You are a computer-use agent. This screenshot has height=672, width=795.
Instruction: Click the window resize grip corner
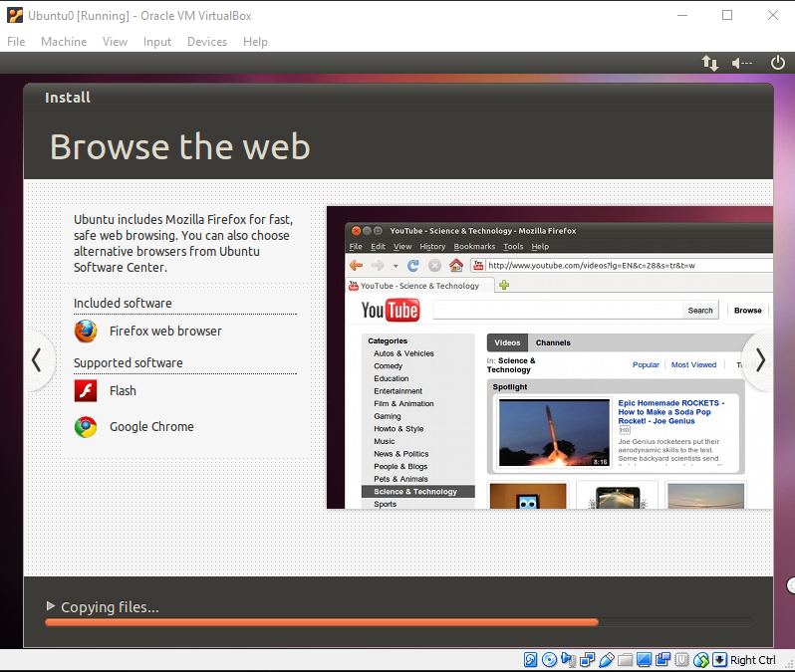coord(789,664)
